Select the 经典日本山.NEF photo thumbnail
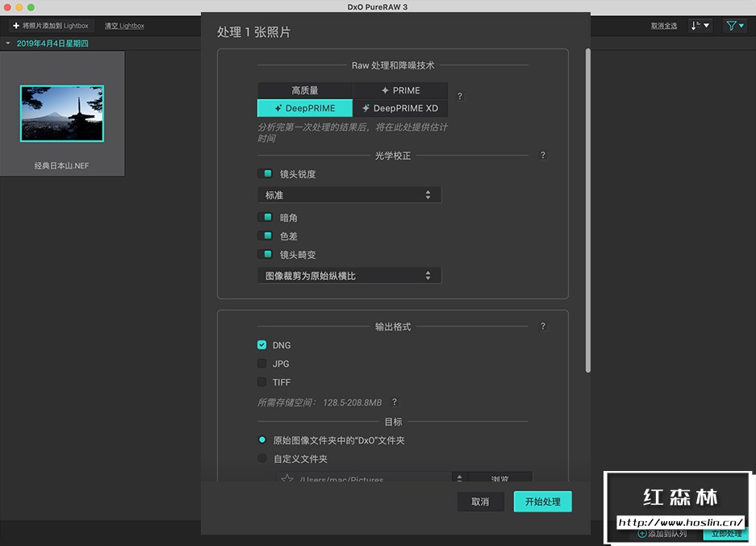This screenshot has width=756, height=546. click(x=63, y=112)
